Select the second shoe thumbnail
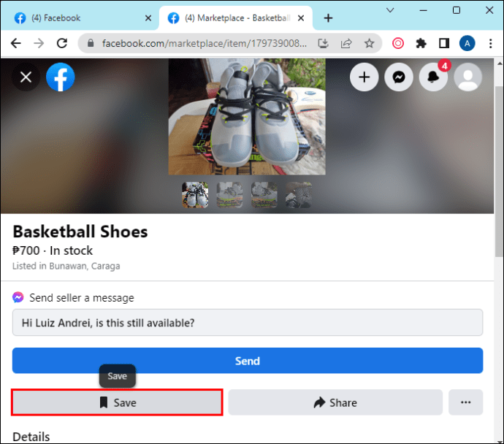504x444 pixels. [x=229, y=195]
